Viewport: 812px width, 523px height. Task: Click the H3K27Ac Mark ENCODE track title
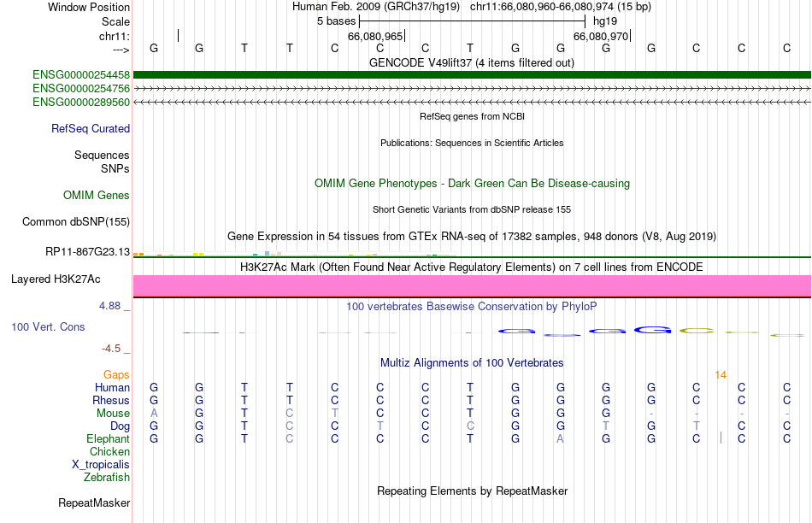click(472, 267)
